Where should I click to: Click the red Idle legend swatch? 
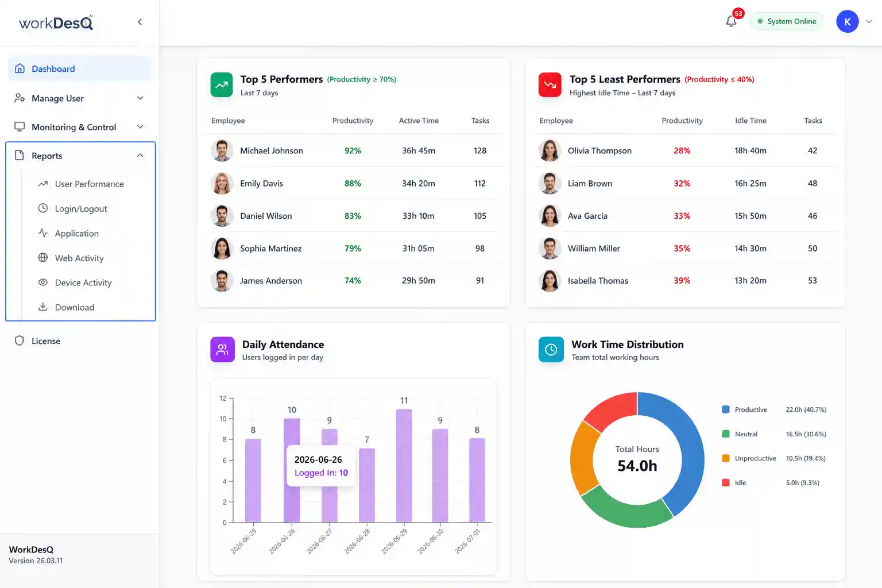click(x=725, y=482)
